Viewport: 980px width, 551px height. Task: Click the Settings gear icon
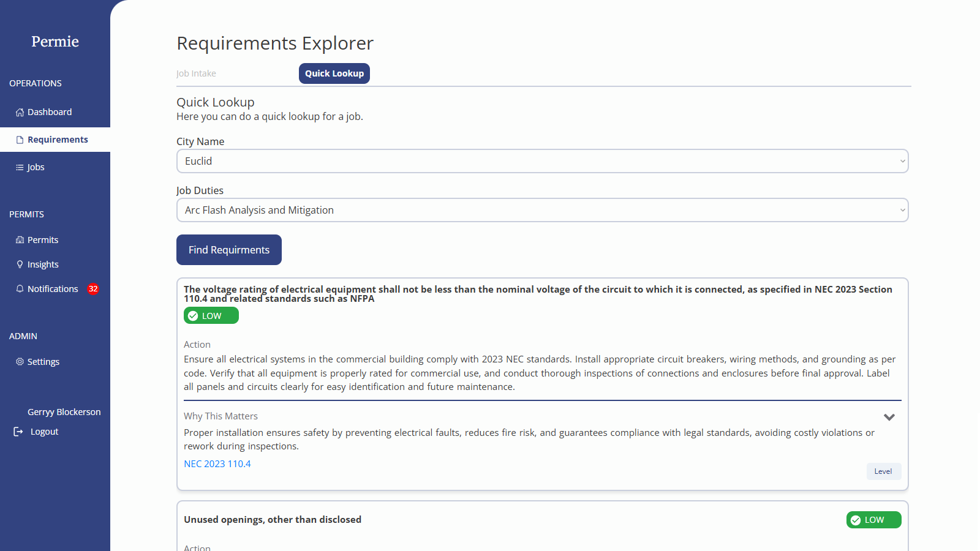[x=20, y=362]
